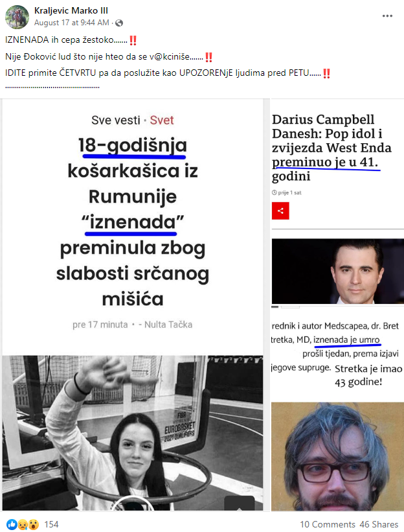The image size is (404, 532).
Task: View the 10 Comments on the post
Action: (x=328, y=524)
